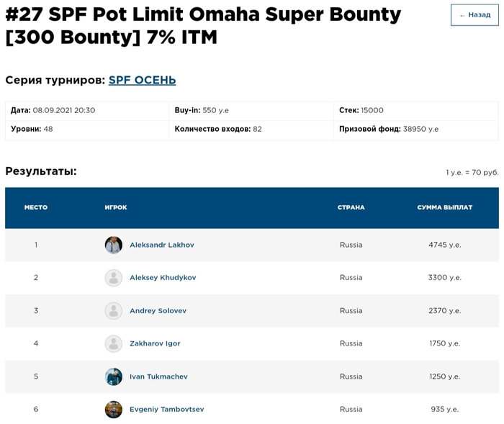
Task: Open Aleksandr Lakhov's player profile
Action: click(161, 245)
